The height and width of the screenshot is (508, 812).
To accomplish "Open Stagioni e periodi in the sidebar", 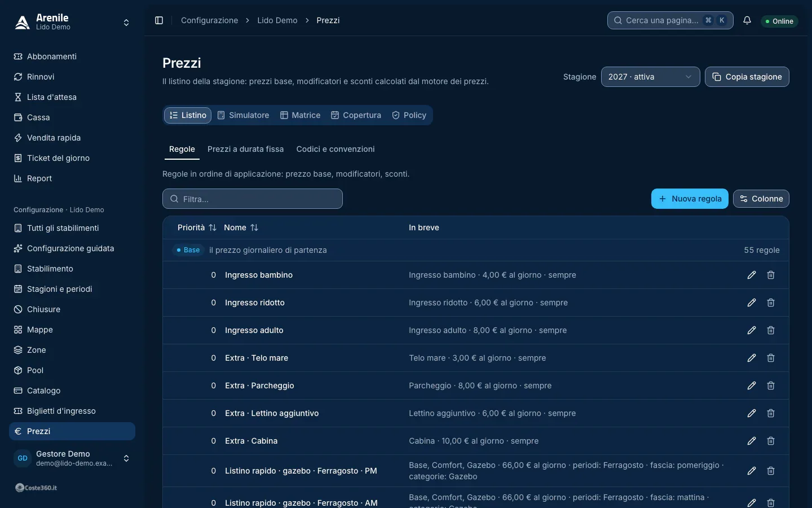I will pyautogui.click(x=72, y=289).
